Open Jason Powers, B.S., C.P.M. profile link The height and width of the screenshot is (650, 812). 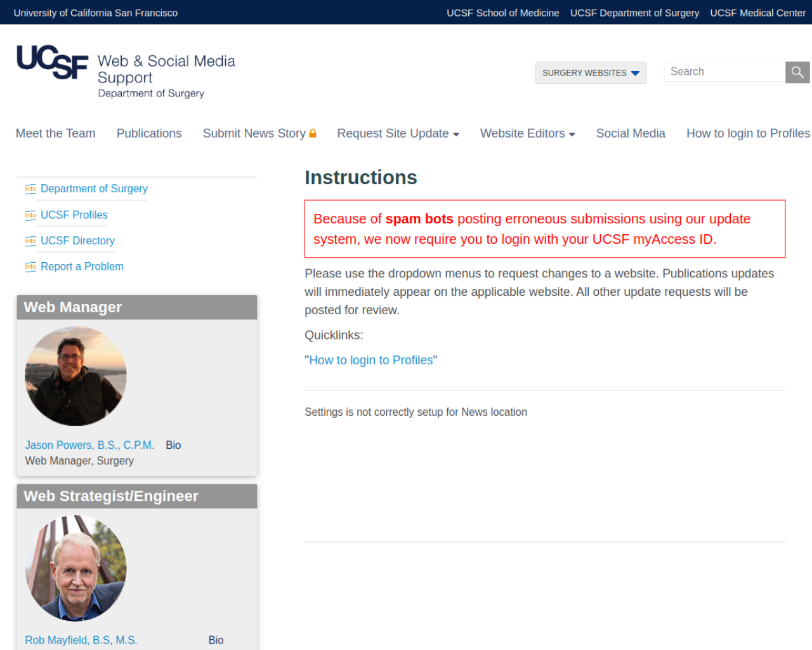tap(89, 445)
